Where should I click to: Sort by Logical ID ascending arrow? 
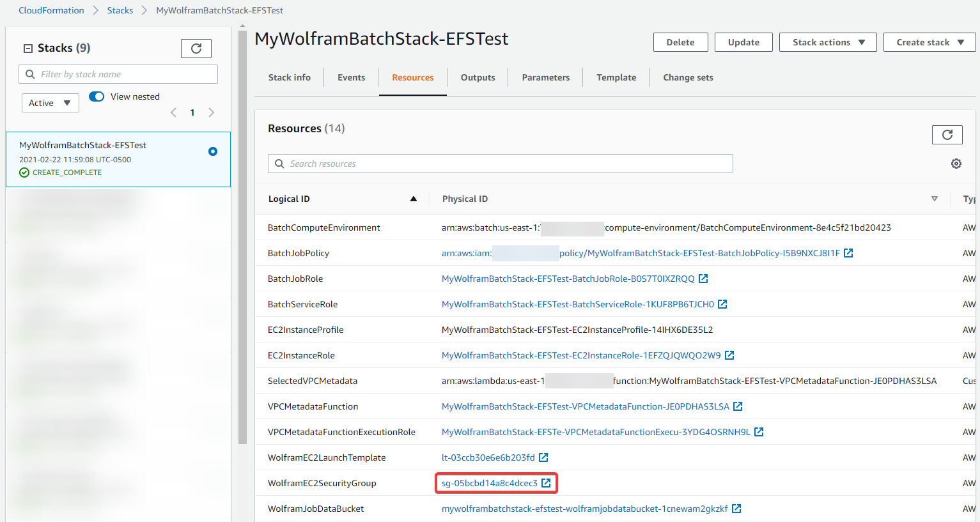tap(414, 199)
